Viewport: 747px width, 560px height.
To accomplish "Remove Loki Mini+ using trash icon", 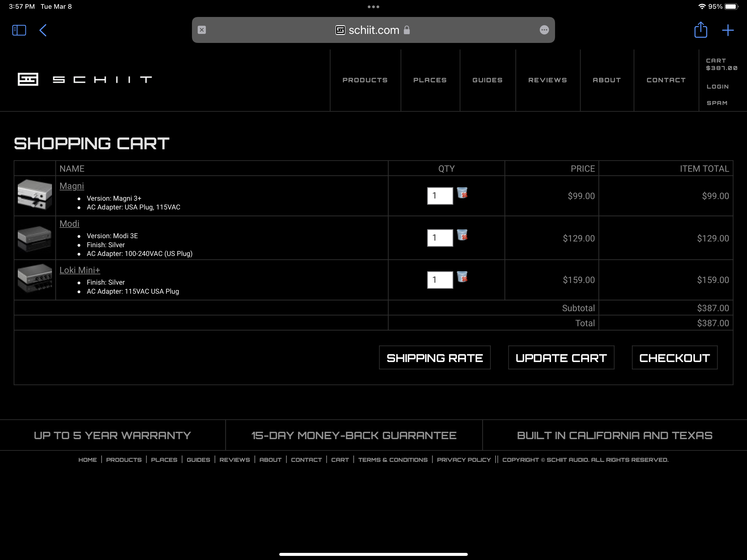I will 462,277.
